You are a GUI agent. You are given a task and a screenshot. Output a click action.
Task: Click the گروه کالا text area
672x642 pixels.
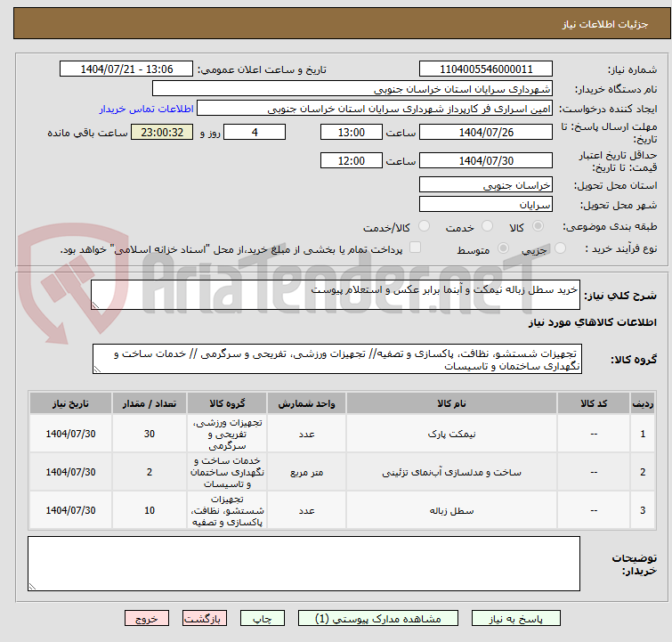click(x=336, y=359)
